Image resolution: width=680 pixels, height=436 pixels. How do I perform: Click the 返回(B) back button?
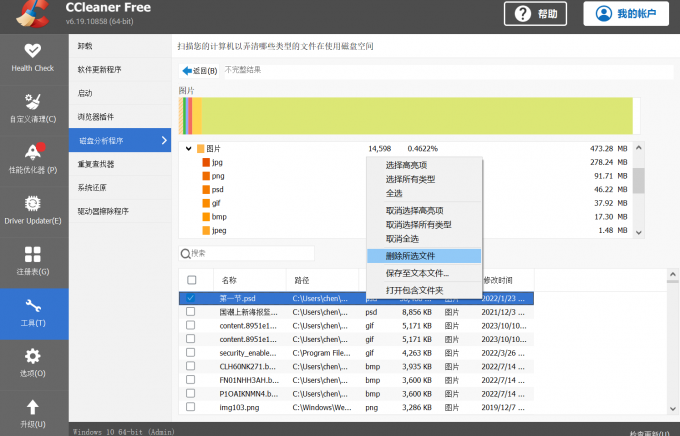(x=200, y=71)
